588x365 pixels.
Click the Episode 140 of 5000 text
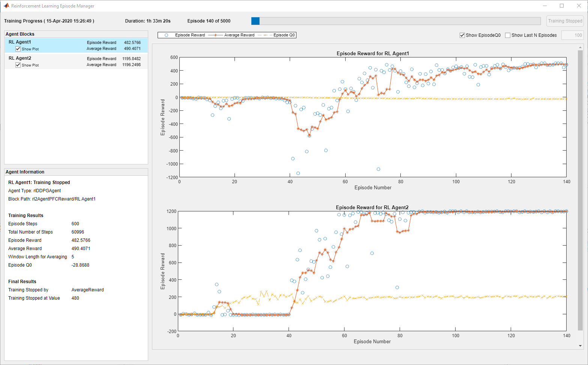pyautogui.click(x=209, y=21)
